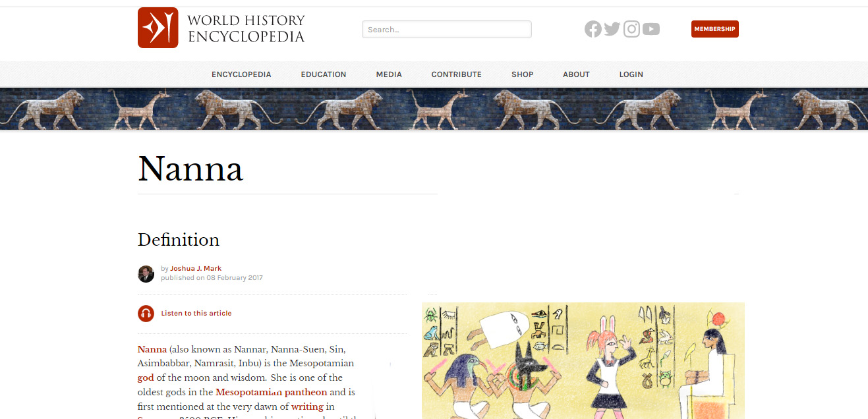Click Listen to this article link
The width and height of the screenshot is (868, 419).
click(x=196, y=314)
